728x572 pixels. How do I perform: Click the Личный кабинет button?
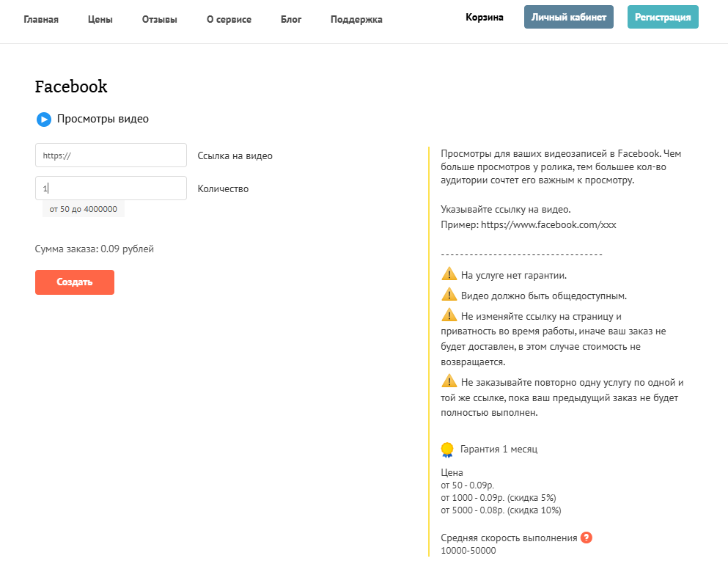pos(569,17)
